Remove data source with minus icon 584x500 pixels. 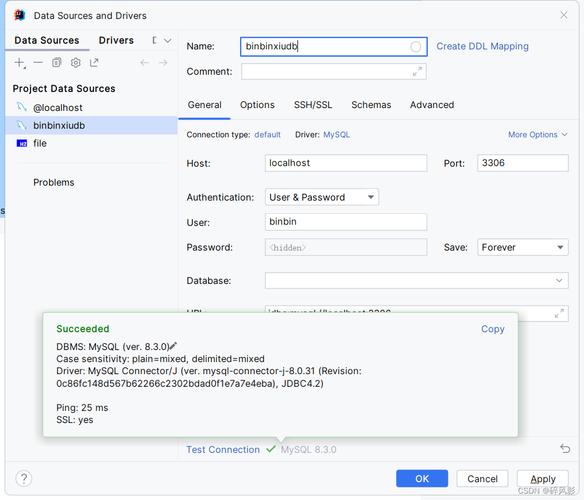pyautogui.click(x=38, y=63)
